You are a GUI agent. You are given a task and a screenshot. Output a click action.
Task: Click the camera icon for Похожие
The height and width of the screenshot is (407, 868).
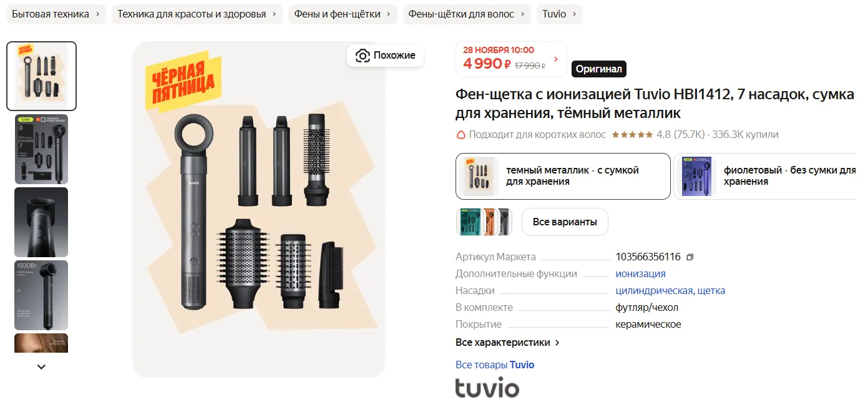(x=363, y=56)
